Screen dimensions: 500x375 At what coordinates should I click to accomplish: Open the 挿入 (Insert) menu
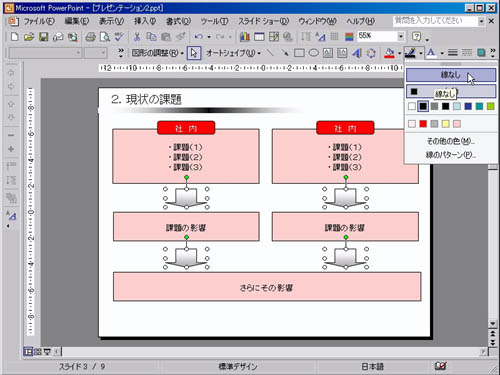(145, 21)
